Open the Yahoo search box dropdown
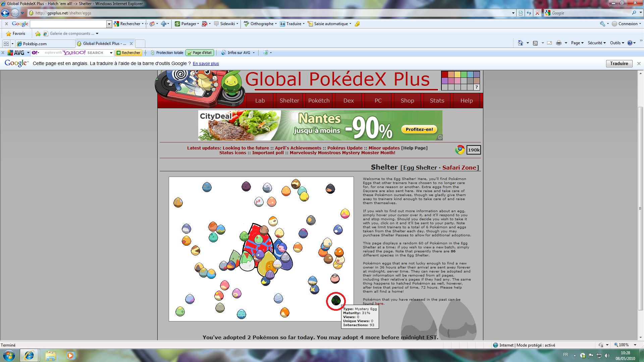The image size is (644, 362). click(x=111, y=53)
